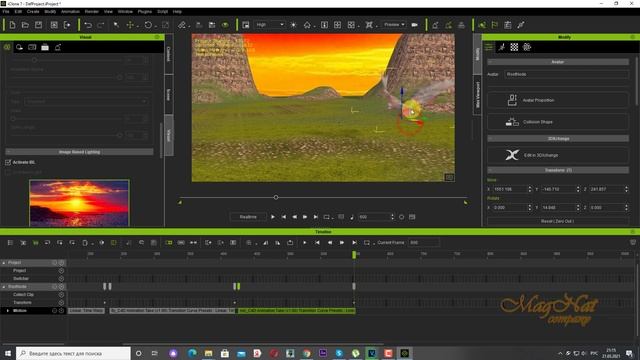Select the arrow Select-object tool
The width and height of the screenshot is (640, 360).
pyautogui.click(x=116, y=25)
